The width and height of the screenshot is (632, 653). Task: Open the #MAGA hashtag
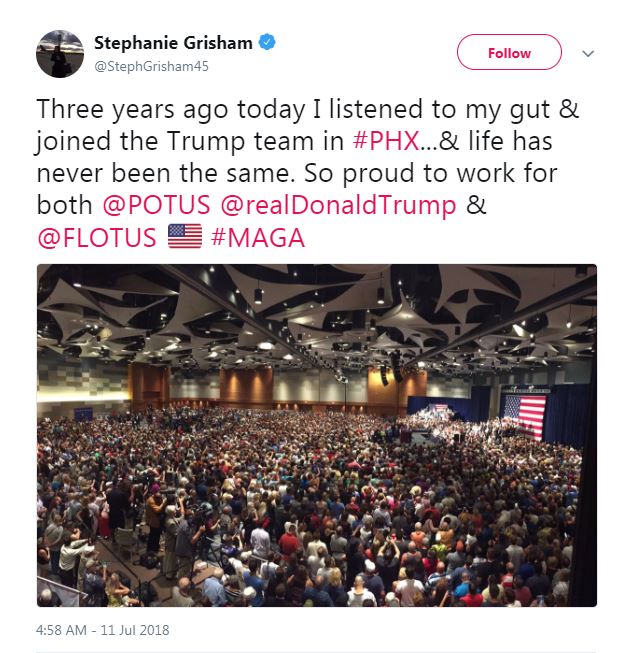pyautogui.click(x=258, y=238)
